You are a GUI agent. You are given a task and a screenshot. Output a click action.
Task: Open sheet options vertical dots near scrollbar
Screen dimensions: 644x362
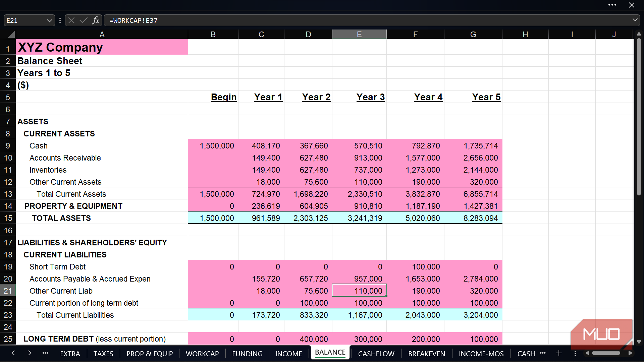click(x=575, y=353)
